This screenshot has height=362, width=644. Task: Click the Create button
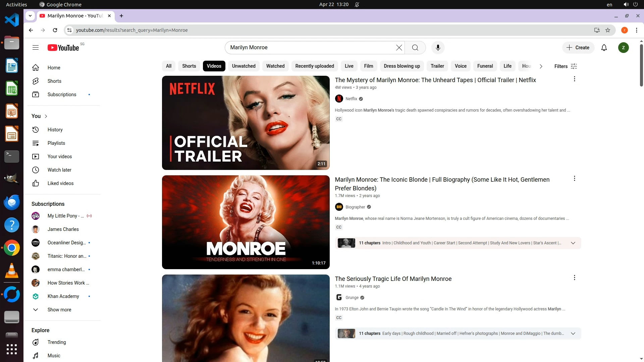(578, 48)
